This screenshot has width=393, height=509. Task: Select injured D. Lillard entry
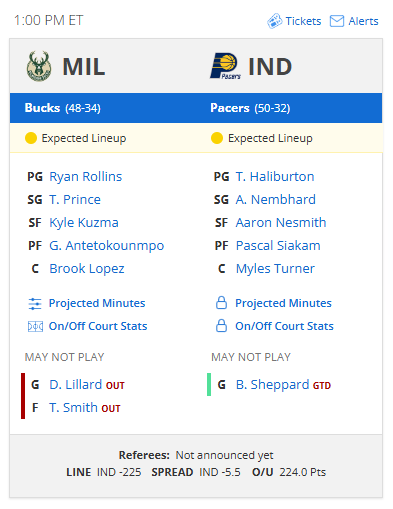76,385
